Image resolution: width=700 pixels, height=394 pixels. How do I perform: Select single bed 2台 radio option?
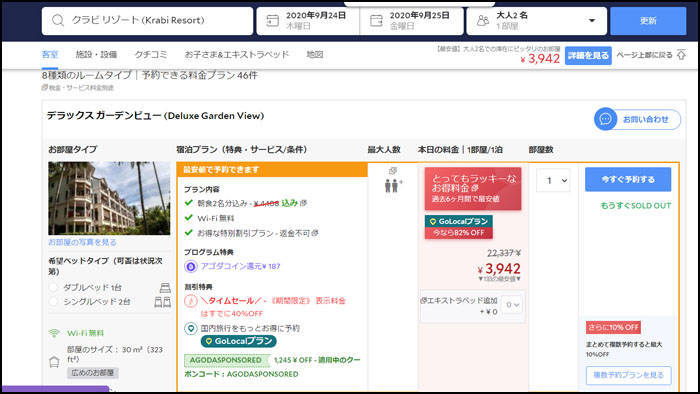pos(54,302)
